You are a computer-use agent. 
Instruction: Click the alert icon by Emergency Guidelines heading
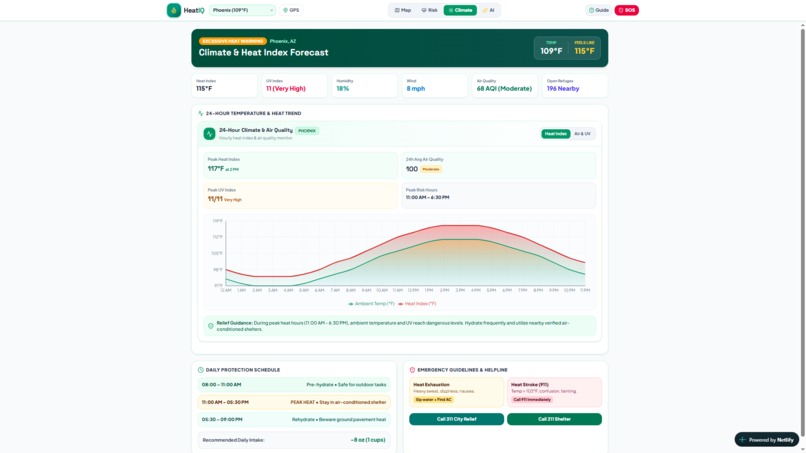[412, 370]
